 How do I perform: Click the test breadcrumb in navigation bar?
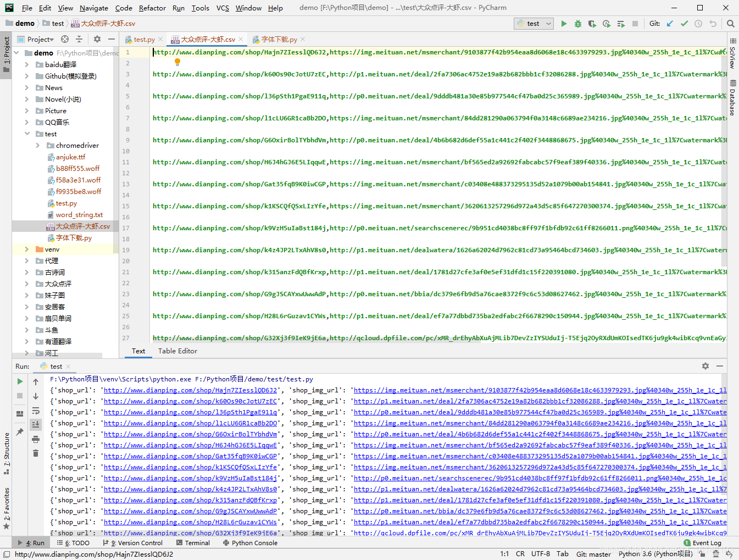[53, 24]
